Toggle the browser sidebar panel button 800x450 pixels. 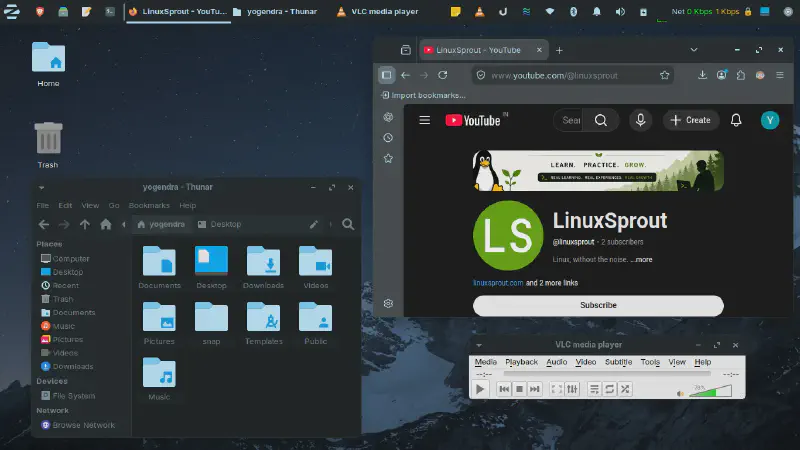tap(386, 75)
